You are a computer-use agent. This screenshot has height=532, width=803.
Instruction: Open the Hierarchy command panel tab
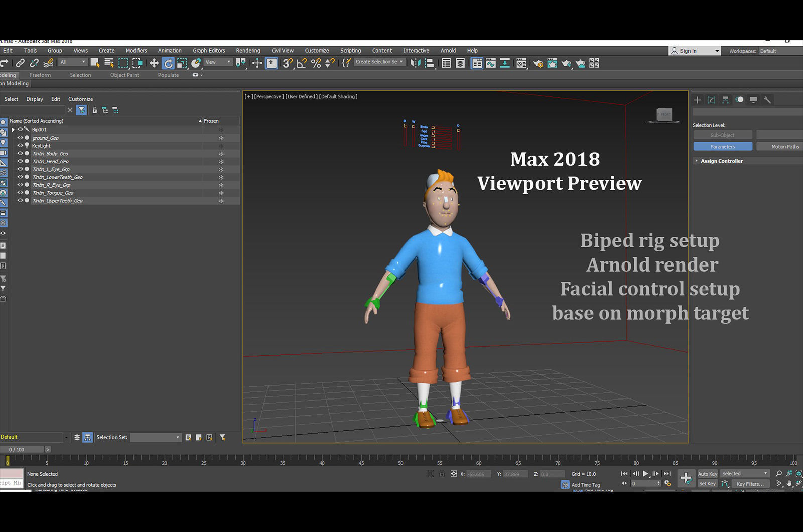(x=725, y=100)
